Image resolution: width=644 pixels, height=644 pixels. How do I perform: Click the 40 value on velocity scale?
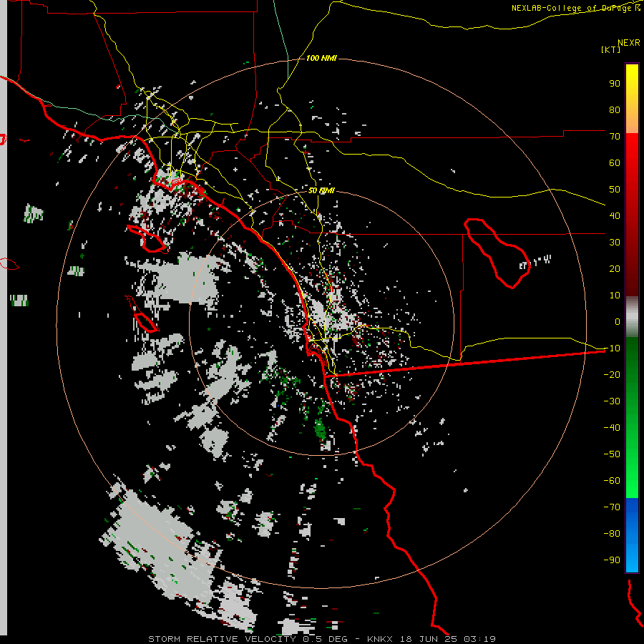(615, 215)
